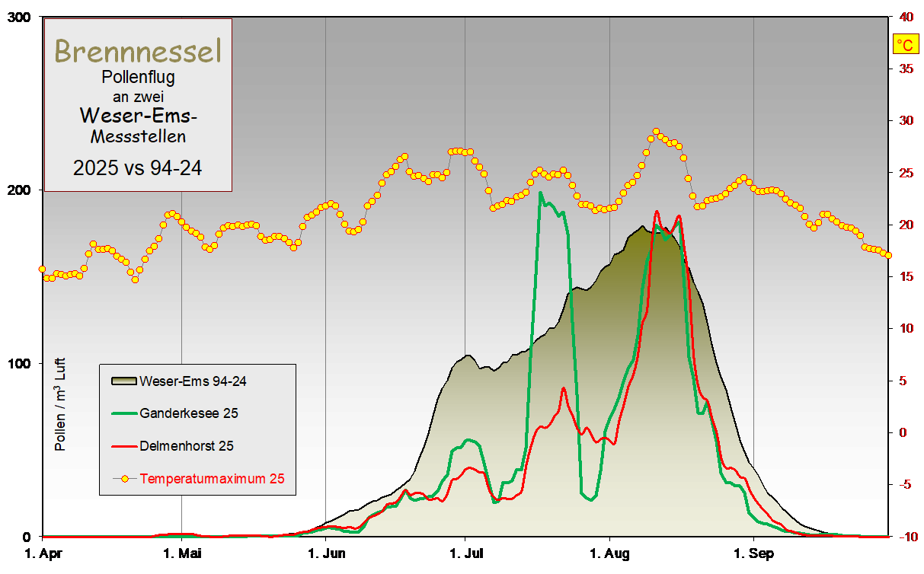
Task: Click the '1. Mai' x-axis label
Action: [x=181, y=553]
